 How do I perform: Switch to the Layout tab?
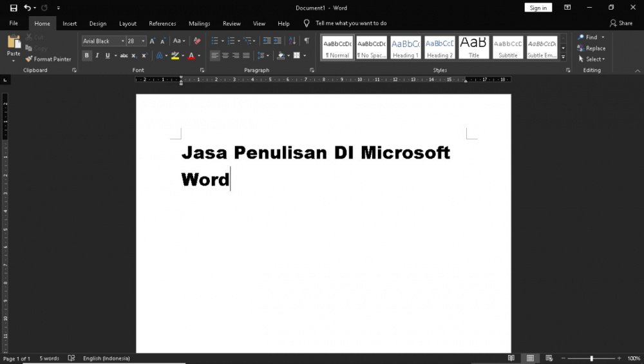coord(128,23)
